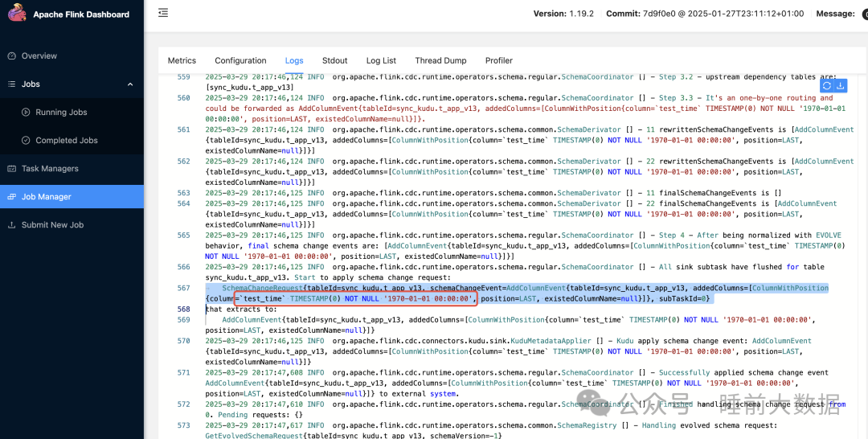868x439 pixels.
Task: Click log line number 568
Action: (x=183, y=309)
